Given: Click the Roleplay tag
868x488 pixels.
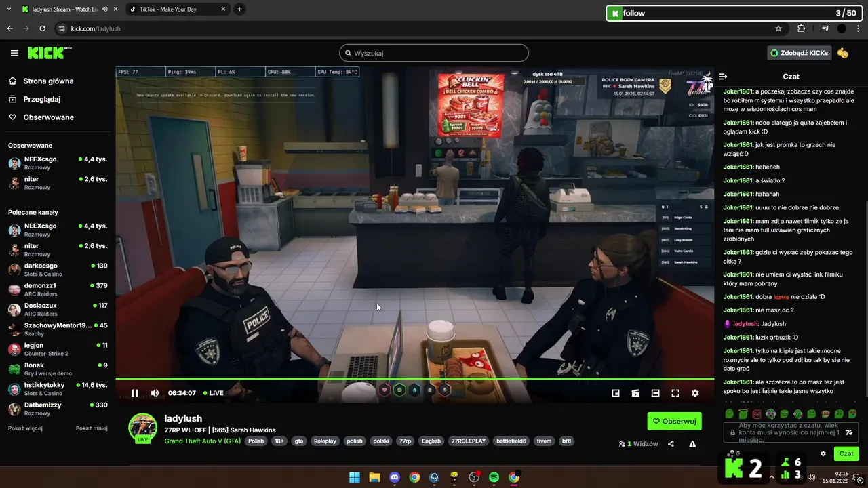Looking at the screenshot, I should [x=325, y=441].
